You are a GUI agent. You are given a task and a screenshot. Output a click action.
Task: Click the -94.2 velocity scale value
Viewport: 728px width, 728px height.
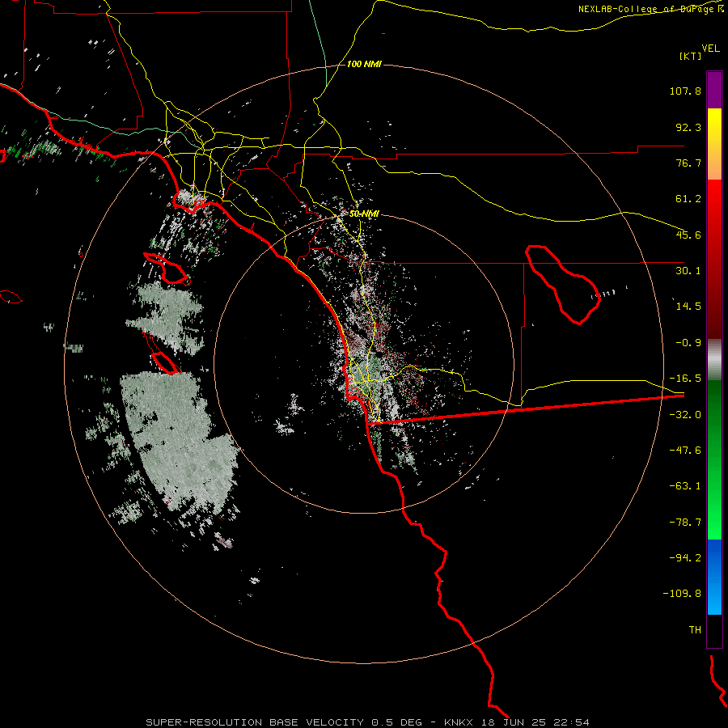click(x=685, y=558)
